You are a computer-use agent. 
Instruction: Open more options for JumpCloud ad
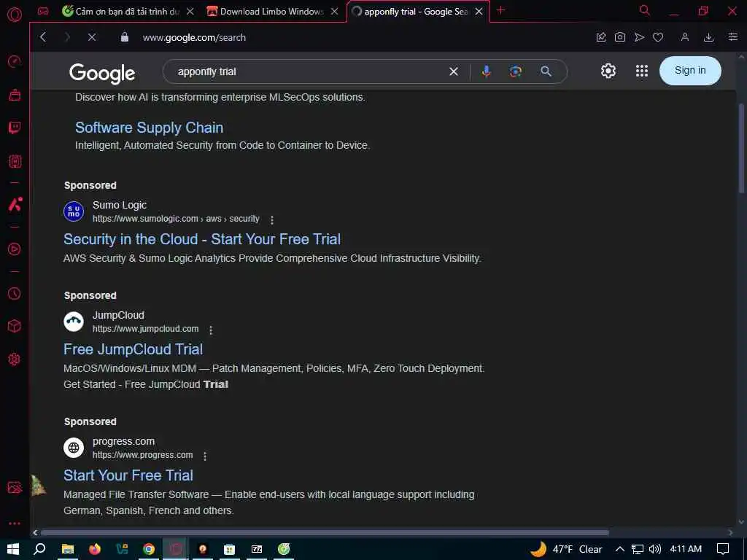(x=211, y=330)
